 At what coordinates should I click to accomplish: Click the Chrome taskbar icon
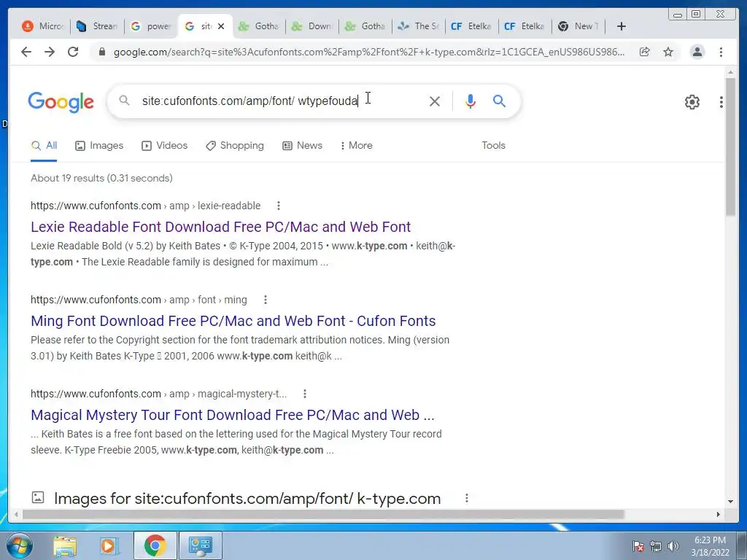coord(155,545)
